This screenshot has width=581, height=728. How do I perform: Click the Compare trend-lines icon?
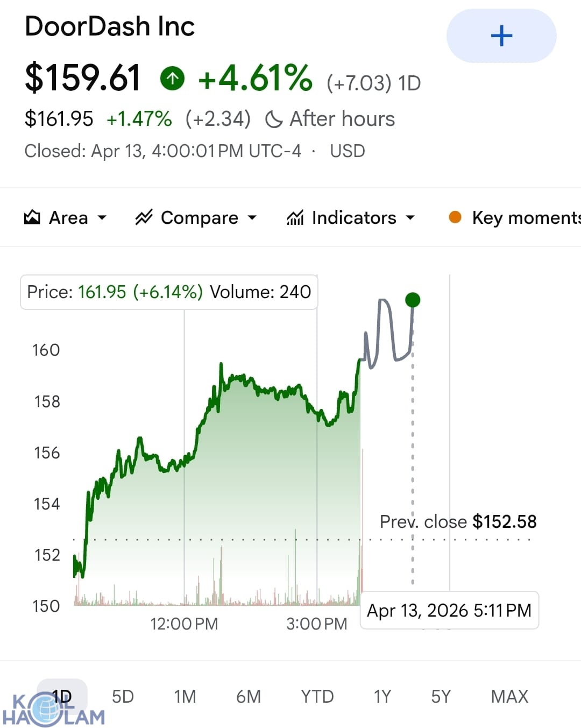[144, 217]
